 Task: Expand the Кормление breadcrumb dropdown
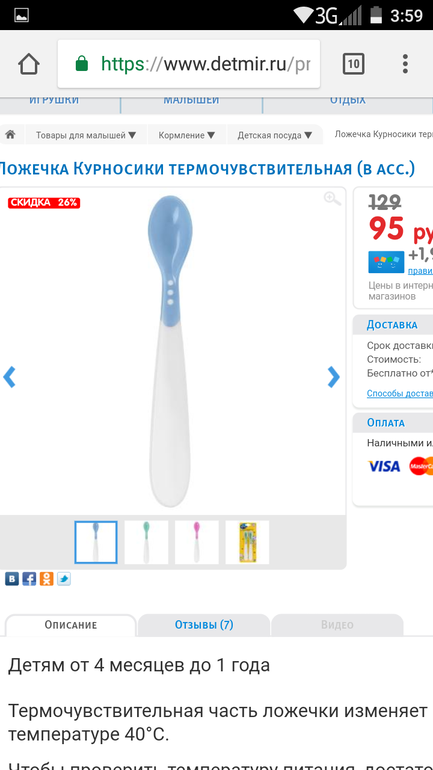click(x=187, y=135)
